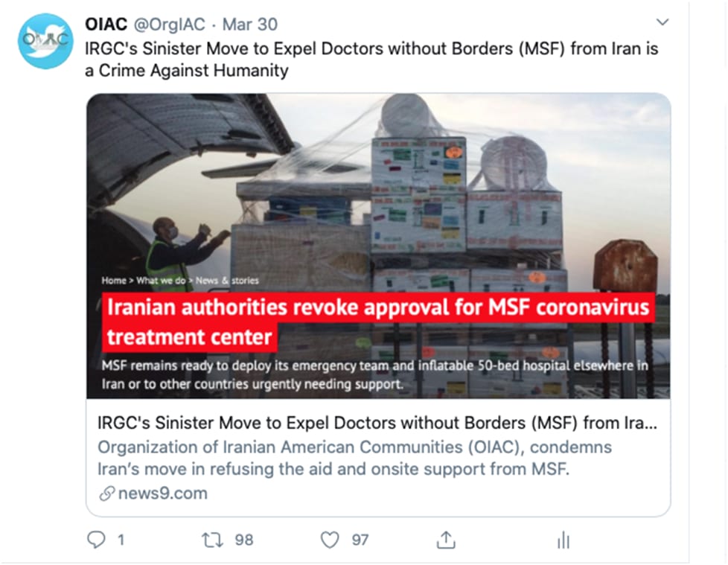The image size is (728, 565).
Task: Click the card title about expelling MSF
Action: pyautogui.click(x=377, y=424)
